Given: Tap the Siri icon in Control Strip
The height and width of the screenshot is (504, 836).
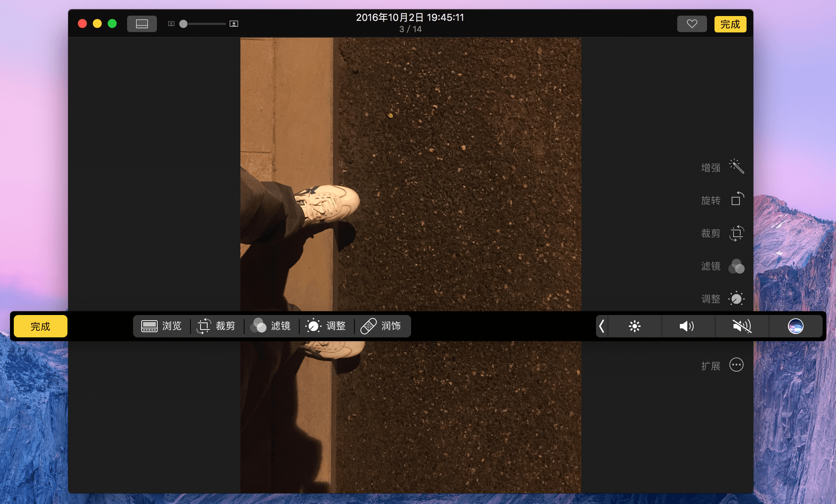Looking at the screenshot, I should 796,326.
